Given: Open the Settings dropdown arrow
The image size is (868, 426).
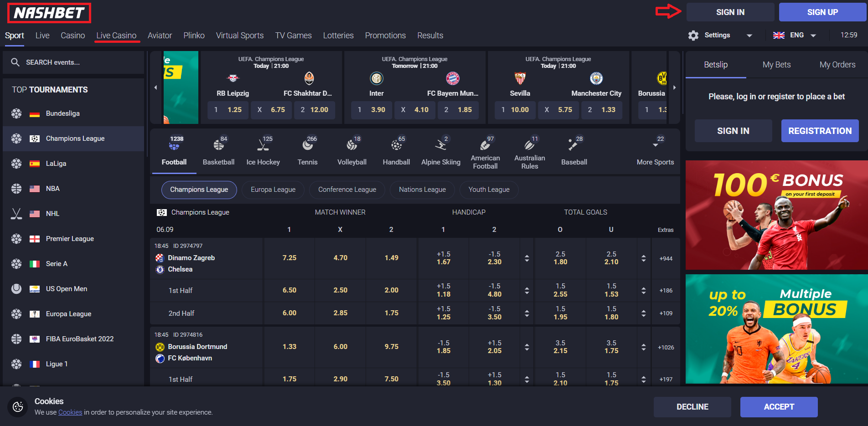Looking at the screenshot, I should (x=749, y=36).
